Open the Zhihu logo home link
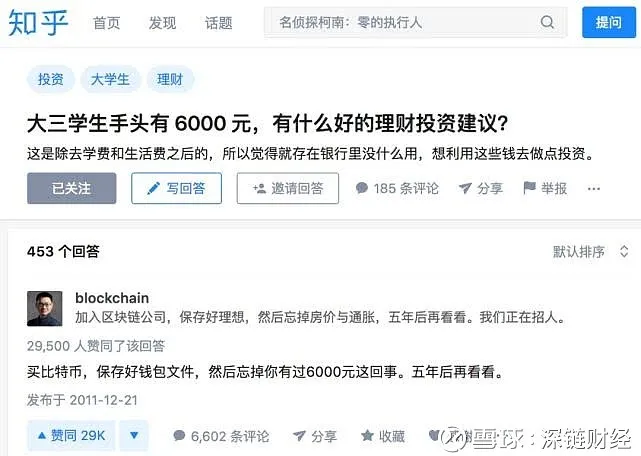Viewport: 641px width, 456px height. 38,22
